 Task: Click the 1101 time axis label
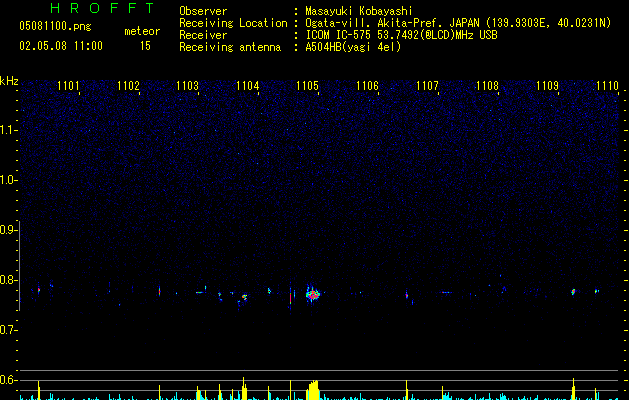point(68,86)
